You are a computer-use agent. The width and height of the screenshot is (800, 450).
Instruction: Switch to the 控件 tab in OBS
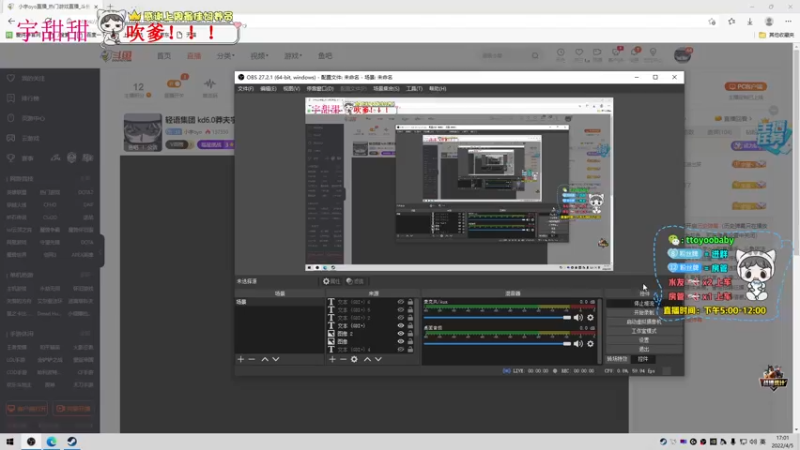pos(643,359)
